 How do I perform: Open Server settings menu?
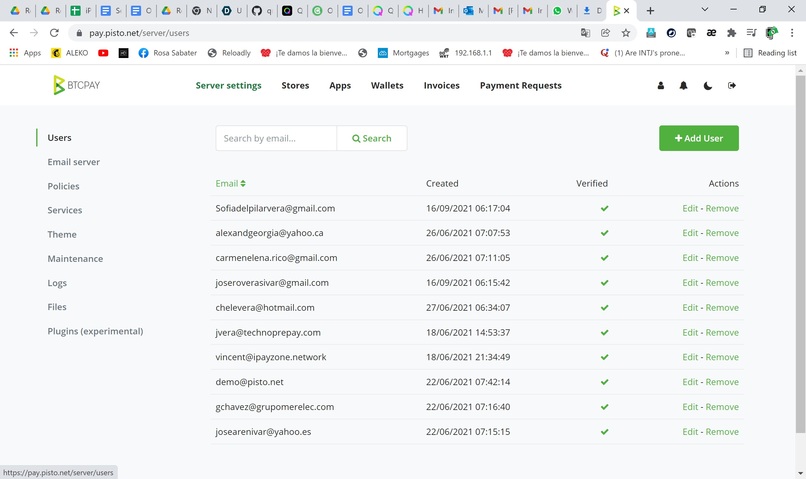pyautogui.click(x=228, y=85)
